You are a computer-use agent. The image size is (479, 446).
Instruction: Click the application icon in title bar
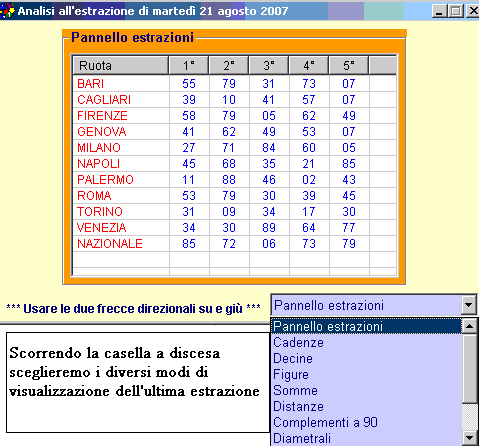(x=7, y=11)
